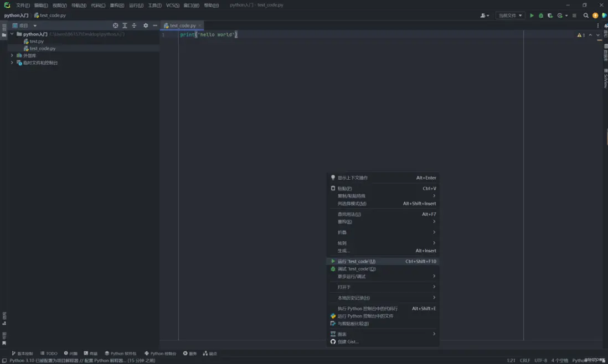The width and height of the screenshot is (608, 364).
Task: Open the 当前文件 run configuration dropdown
Action: (510, 15)
